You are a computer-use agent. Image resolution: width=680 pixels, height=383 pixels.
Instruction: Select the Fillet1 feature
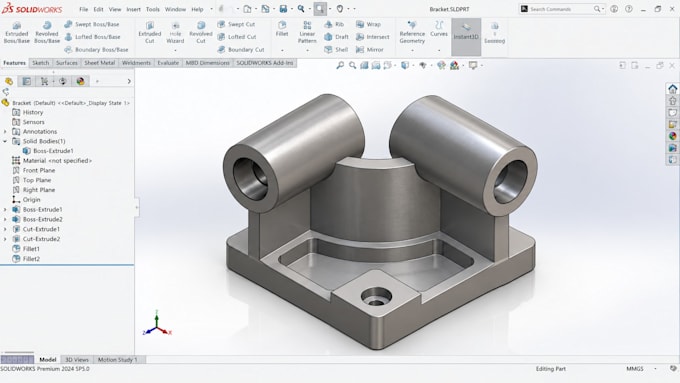click(x=26, y=249)
